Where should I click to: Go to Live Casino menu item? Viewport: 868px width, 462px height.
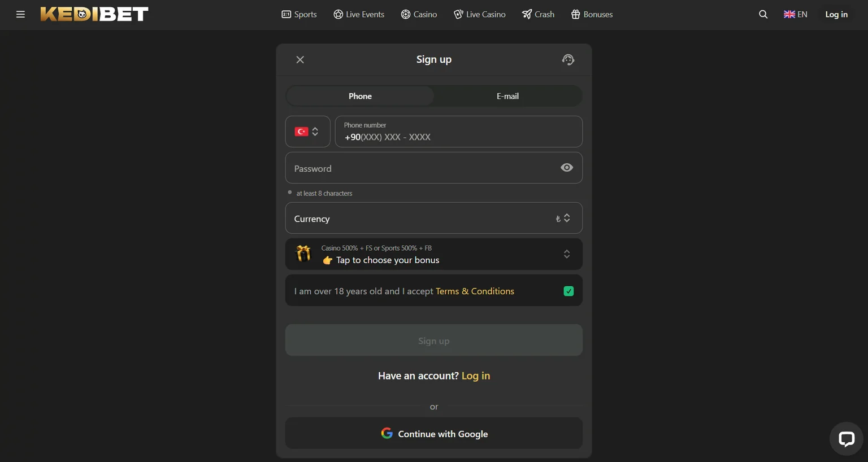coord(479,14)
